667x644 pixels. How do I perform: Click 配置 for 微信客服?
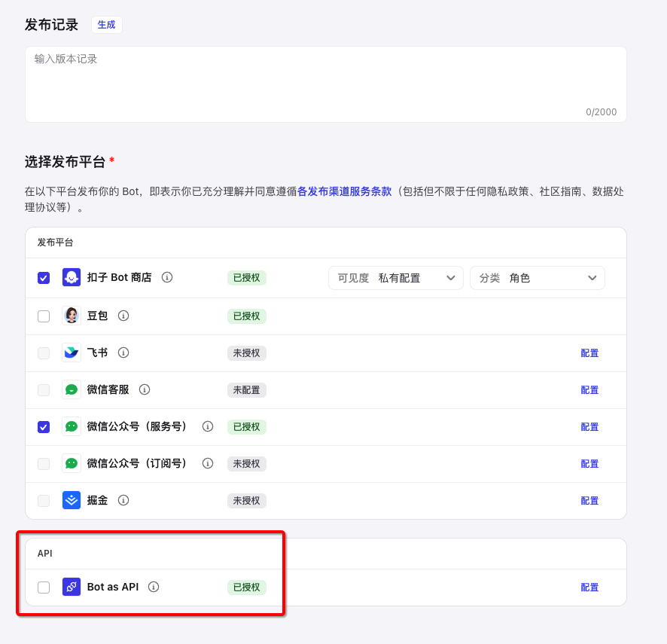click(x=589, y=390)
